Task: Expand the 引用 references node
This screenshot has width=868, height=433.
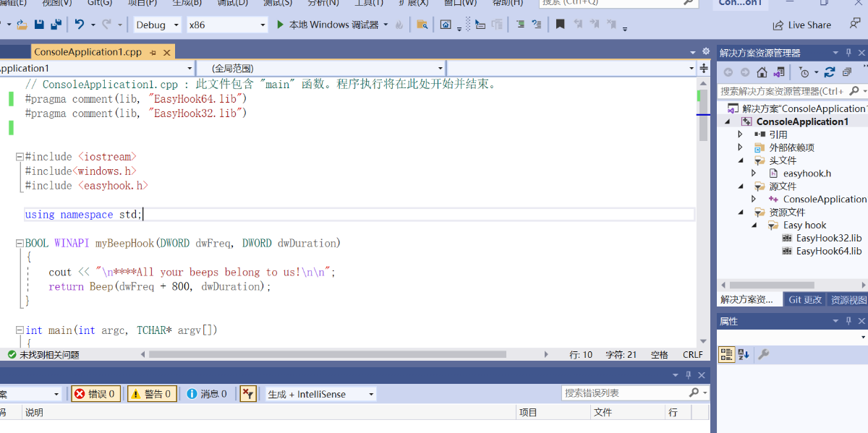Action: click(740, 134)
